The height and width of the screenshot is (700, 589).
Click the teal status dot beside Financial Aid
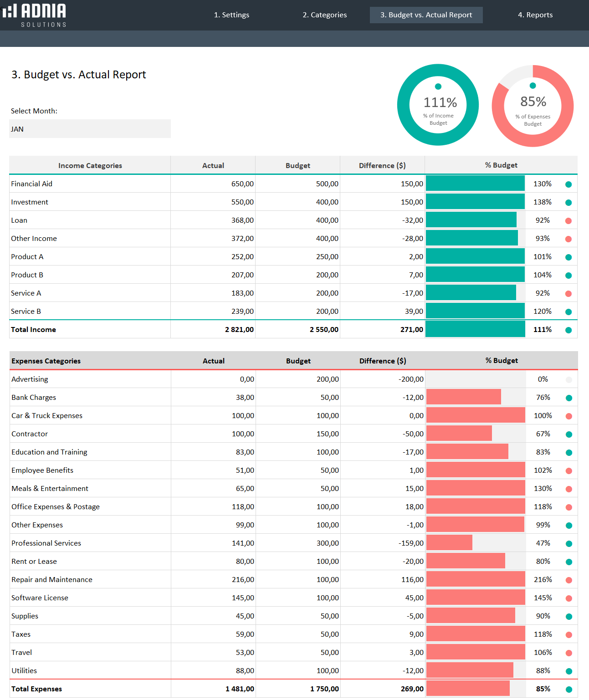click(568, 184)
